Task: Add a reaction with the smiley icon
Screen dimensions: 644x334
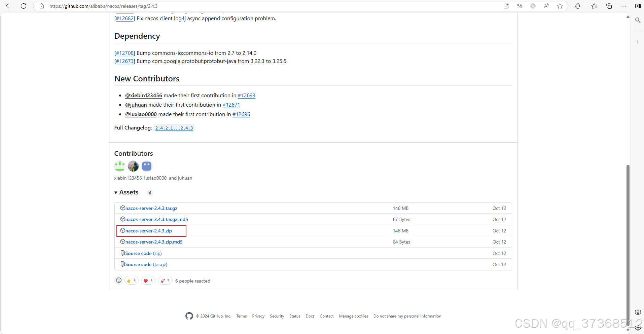Action: (x=119, y=280)
